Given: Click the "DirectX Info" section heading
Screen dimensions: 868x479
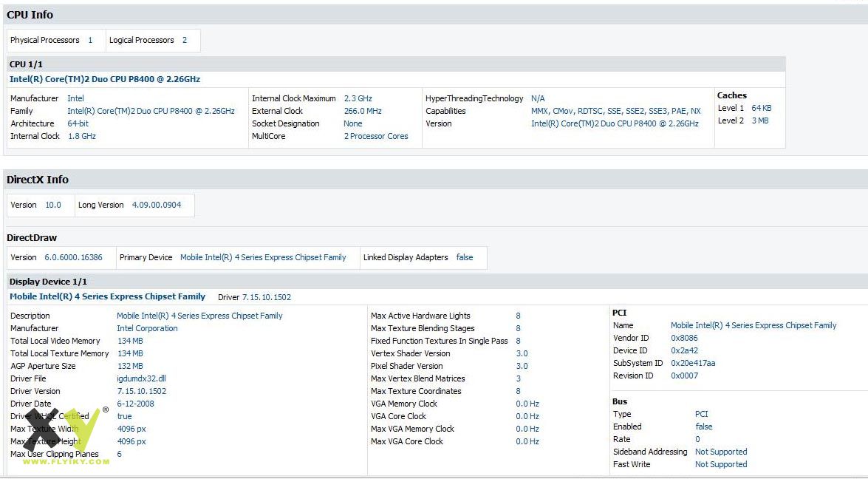Looking at the screenshot, I should tap(38, 180).
